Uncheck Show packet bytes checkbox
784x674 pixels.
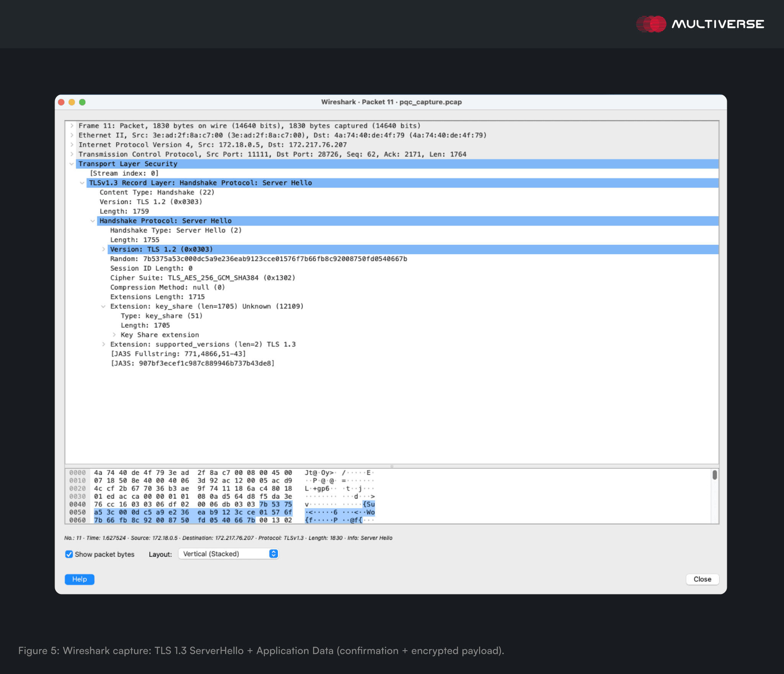(x=69, y=554)
